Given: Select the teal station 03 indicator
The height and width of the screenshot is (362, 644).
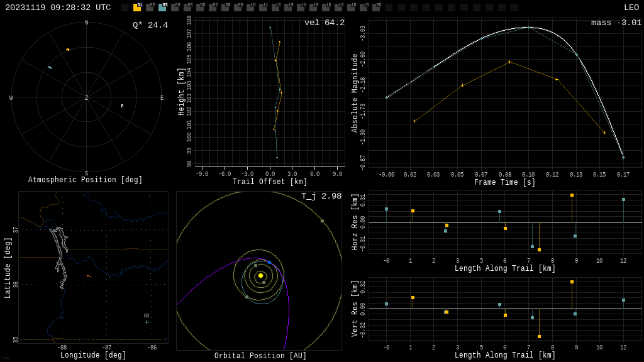Looking at the screenshot, I should pyautogui.click(x=162, y=8).
